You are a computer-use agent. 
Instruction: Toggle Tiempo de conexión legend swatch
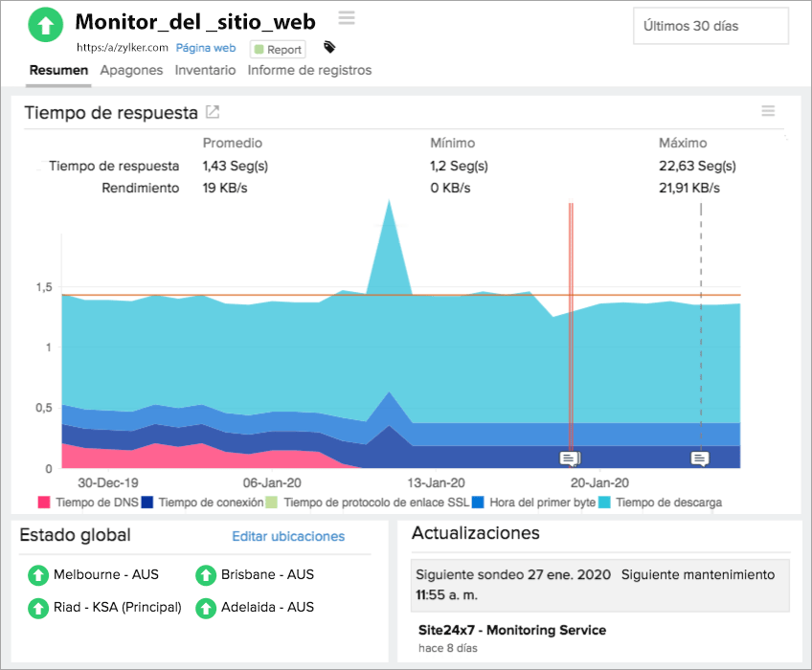point(147,502)
